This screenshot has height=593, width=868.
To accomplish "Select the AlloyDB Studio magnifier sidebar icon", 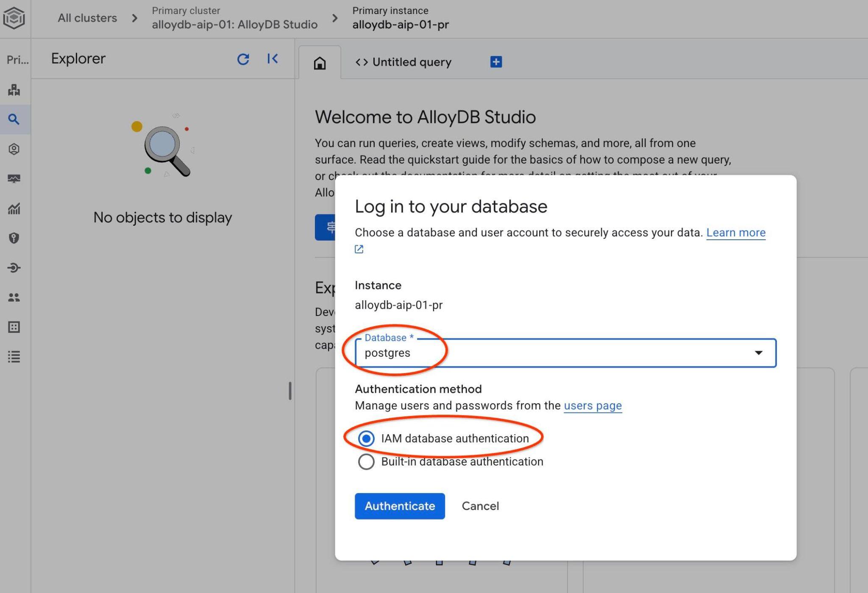I will click(14, 119).
